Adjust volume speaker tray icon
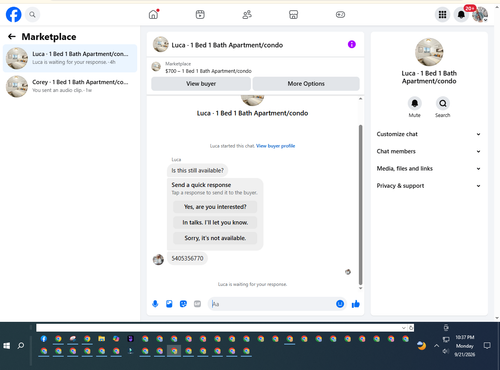 pos(446,351)
